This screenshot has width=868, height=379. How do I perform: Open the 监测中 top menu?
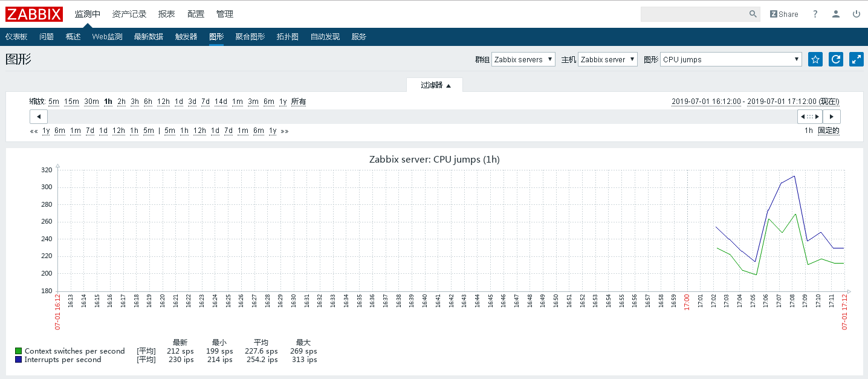(88, 14)
